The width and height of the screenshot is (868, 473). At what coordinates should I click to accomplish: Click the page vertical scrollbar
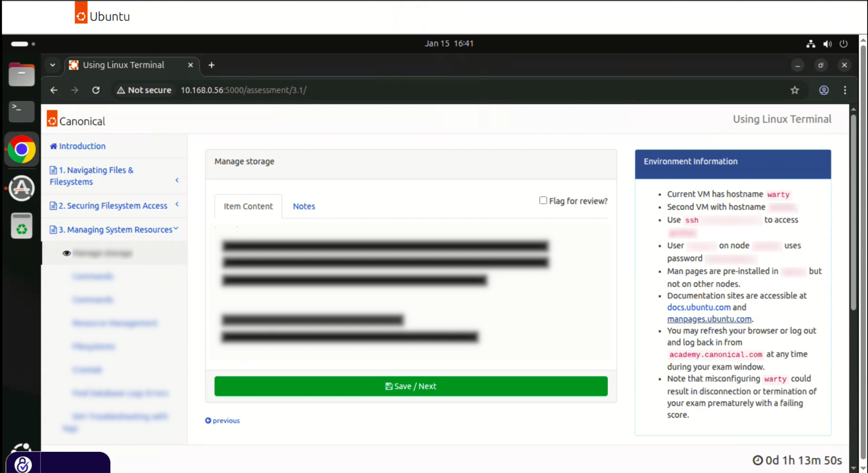click(853, 212)
